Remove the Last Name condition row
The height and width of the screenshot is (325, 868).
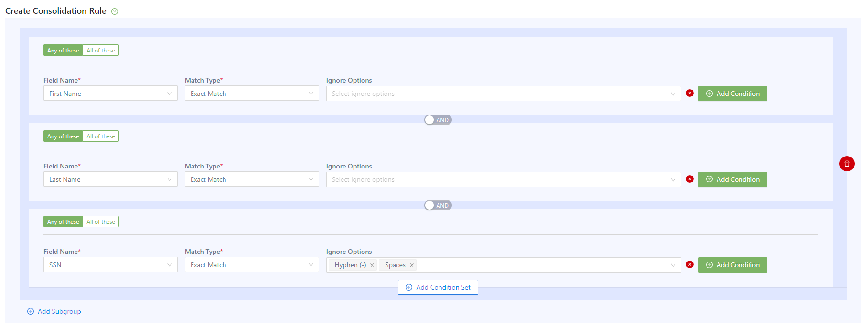click(689, 179)
